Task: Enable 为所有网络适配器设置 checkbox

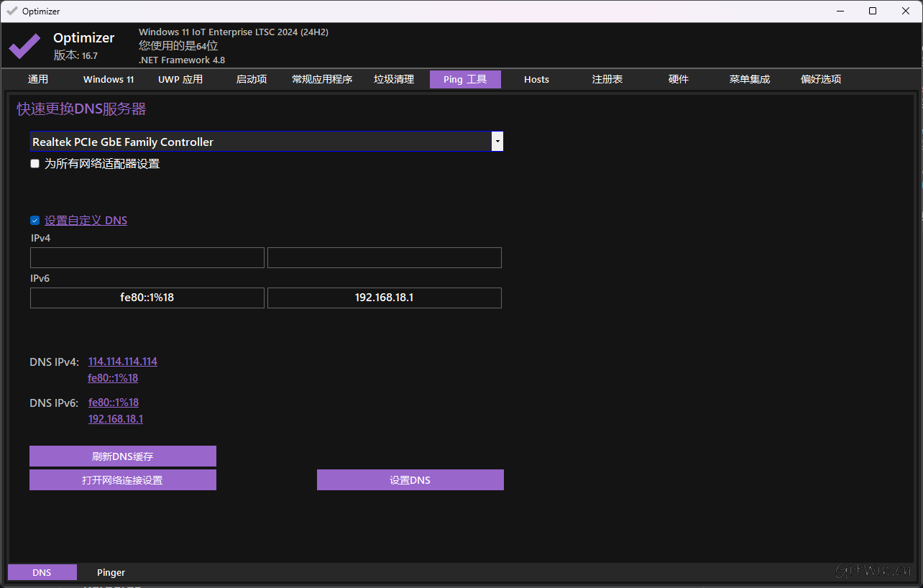Action: [35, 163]
